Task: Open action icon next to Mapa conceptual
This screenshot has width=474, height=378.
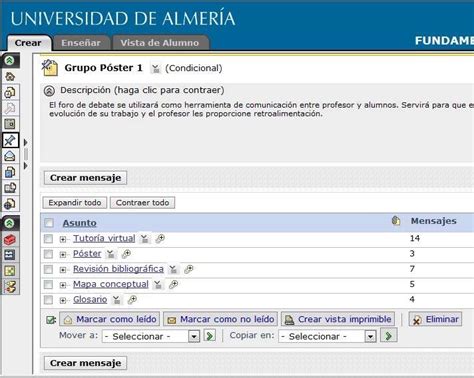Action: (158, 285)
